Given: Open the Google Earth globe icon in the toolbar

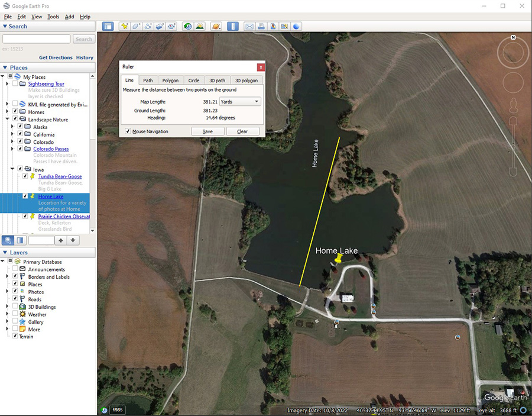Looking at the screenshot, I should coord(296,27).
